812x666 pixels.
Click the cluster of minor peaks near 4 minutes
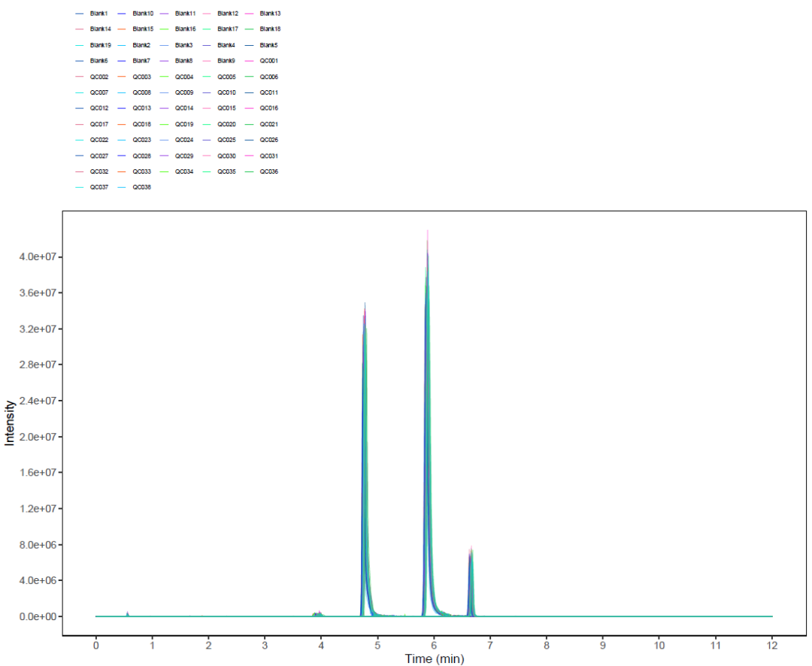[x=319, y=613]
